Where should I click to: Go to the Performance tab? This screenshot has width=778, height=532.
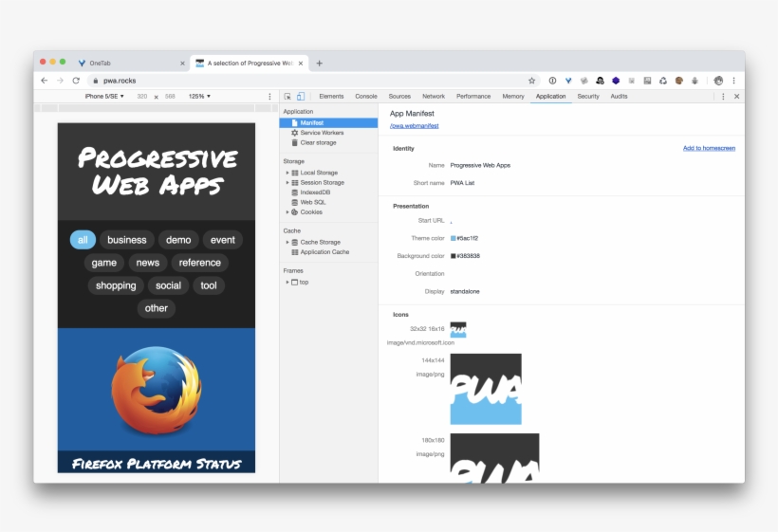pos(473,96)
